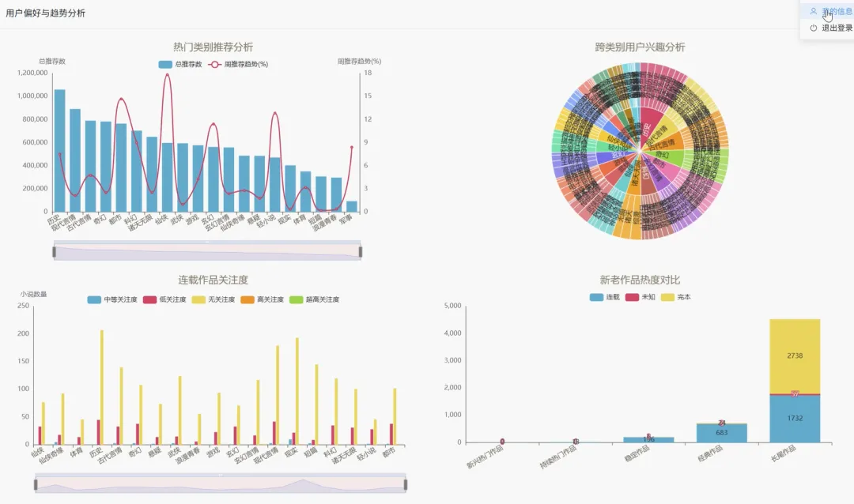854x504 pixels.
Task: Toggle the 总推荐数 legend series
Action: (x=180, y=64)
